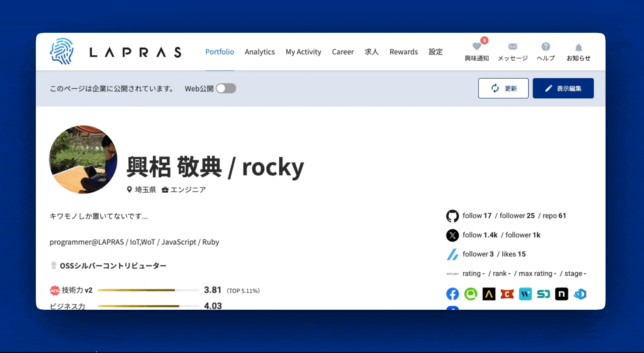Click the GitHub 'follow 17' stat

[x=477, y=215]
